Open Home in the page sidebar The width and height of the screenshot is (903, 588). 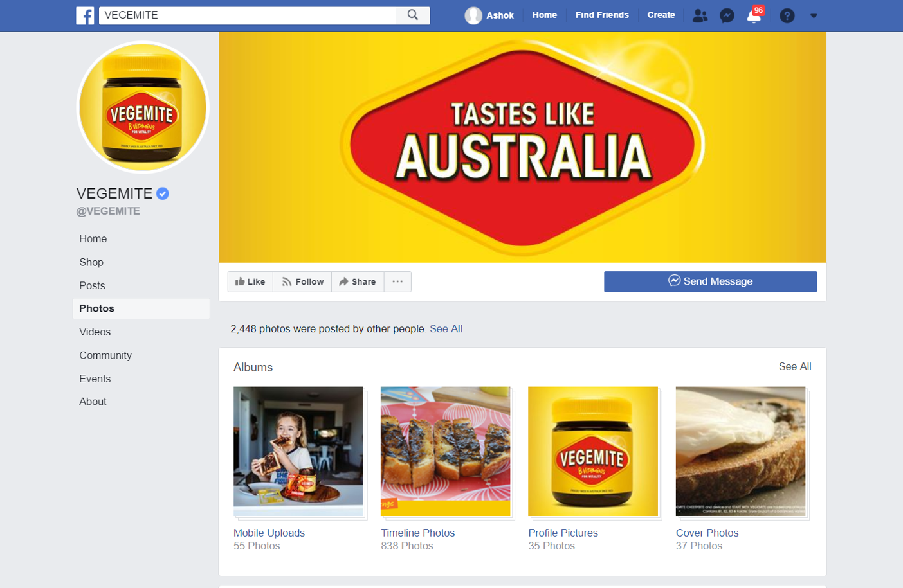tap(93, 238)
